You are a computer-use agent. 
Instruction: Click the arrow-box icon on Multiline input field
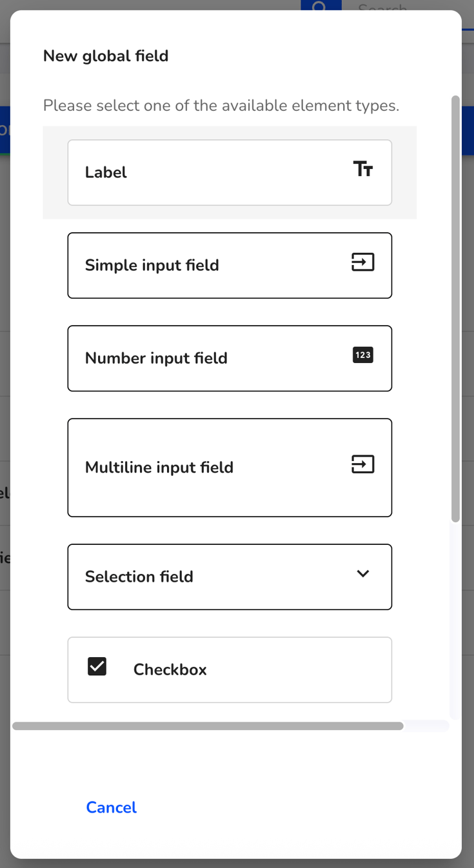pyautogui.click(x=363, y=464)
